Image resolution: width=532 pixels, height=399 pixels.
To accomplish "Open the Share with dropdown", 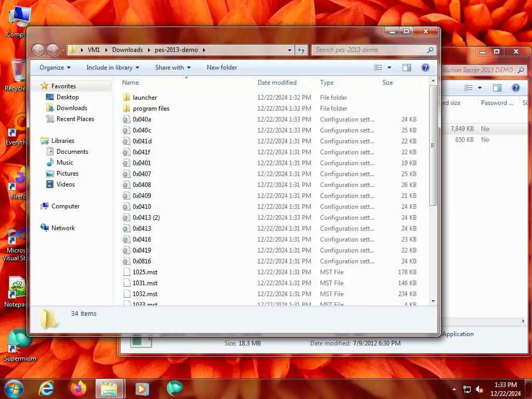I will tap(172, 68).
